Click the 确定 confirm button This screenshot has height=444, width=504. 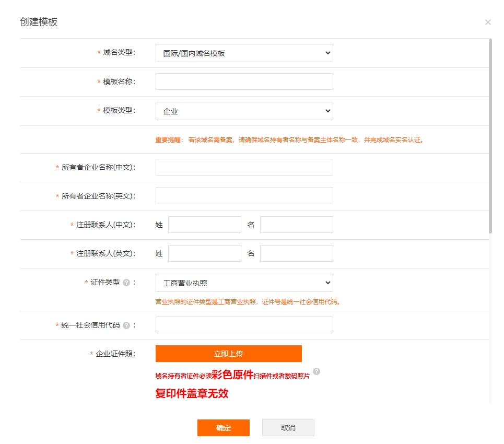(x=223, y=428)
